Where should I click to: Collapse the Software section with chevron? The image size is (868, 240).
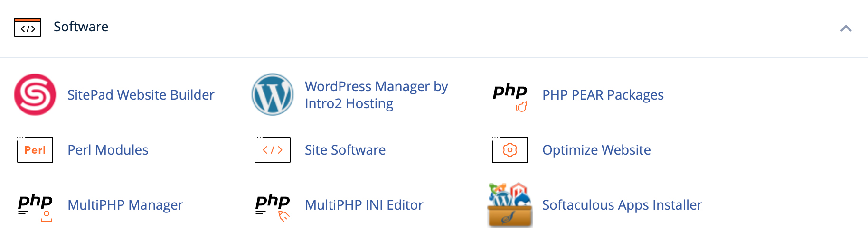[x=846, y=28]
